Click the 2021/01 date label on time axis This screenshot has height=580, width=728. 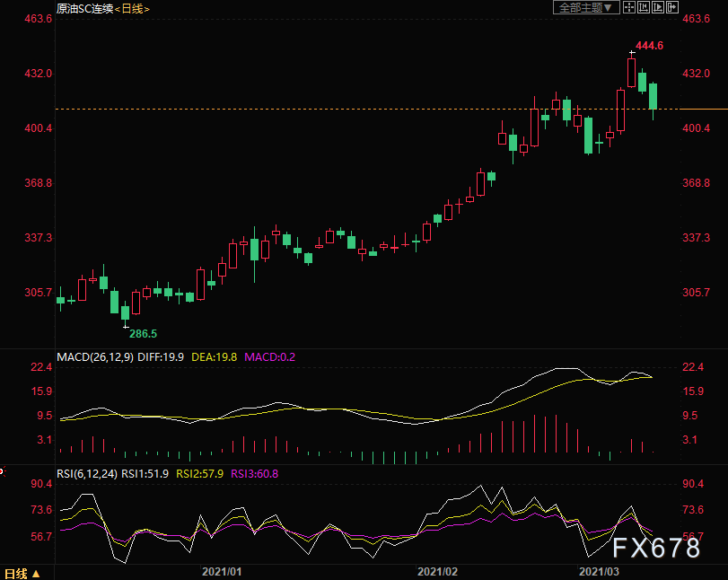click(x=221, y=571)
